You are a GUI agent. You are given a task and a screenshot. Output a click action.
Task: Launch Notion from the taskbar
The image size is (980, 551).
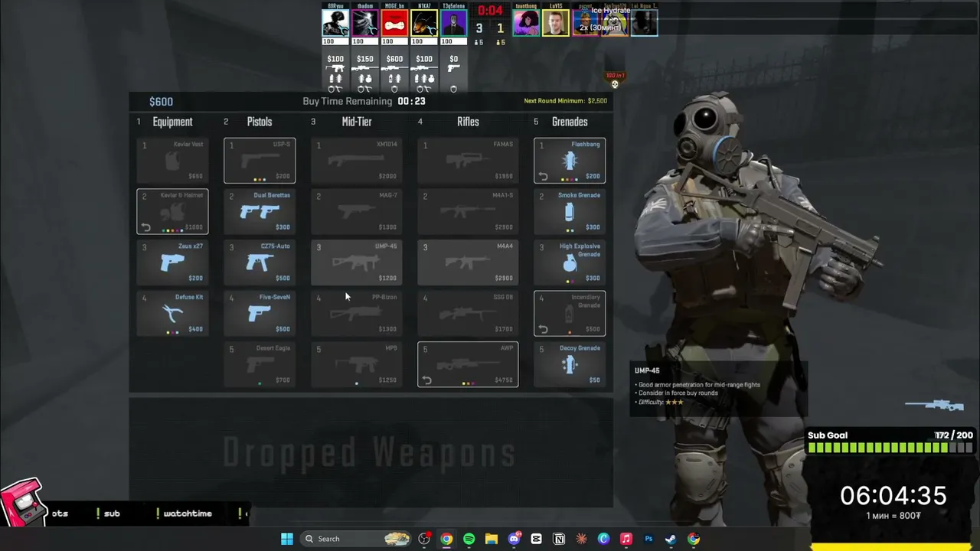pos(559,539)
